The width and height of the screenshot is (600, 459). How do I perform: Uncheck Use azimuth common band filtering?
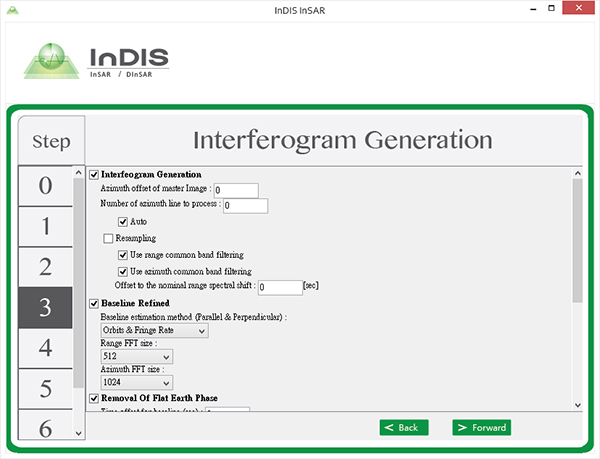[x=123, y=271]
